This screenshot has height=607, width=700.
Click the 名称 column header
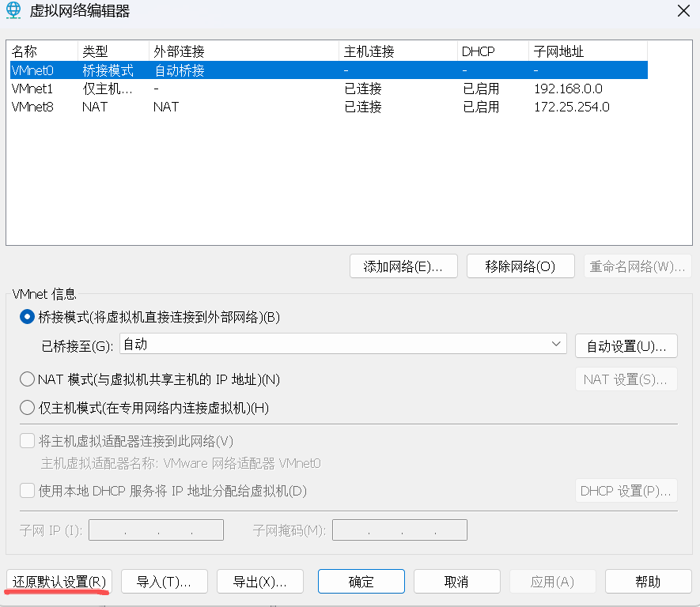[x=44, y=51]
